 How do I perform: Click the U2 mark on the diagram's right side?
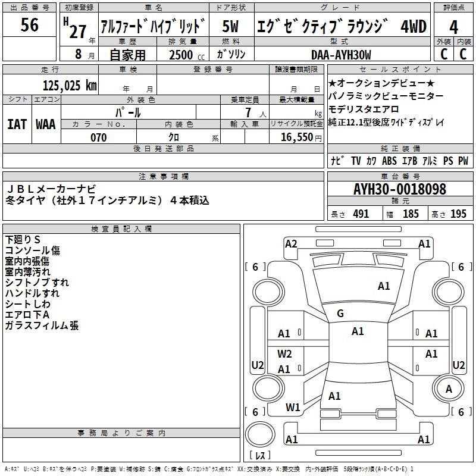click(459, 365)
